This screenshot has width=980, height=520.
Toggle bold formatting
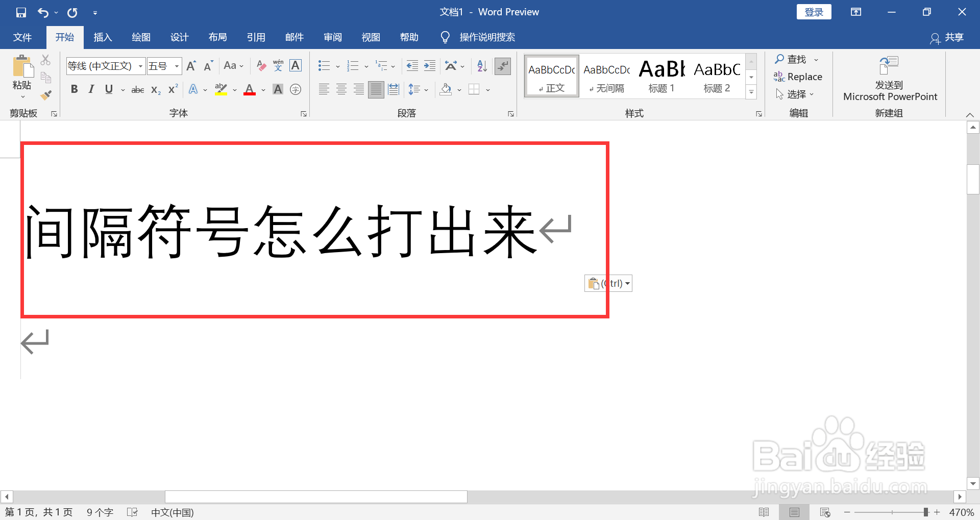coord(75,89)
